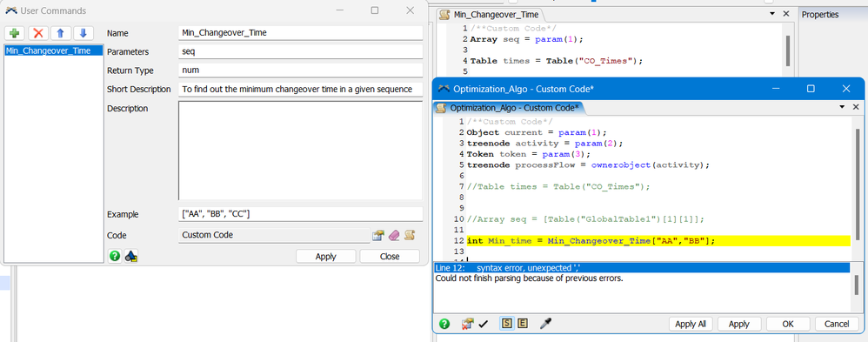Click the shapes icon next to User Commands help

click(x=131, y=256)
